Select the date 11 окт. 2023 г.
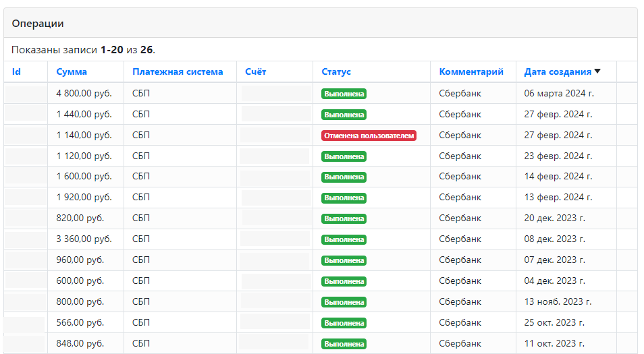 tap(554, 344)
